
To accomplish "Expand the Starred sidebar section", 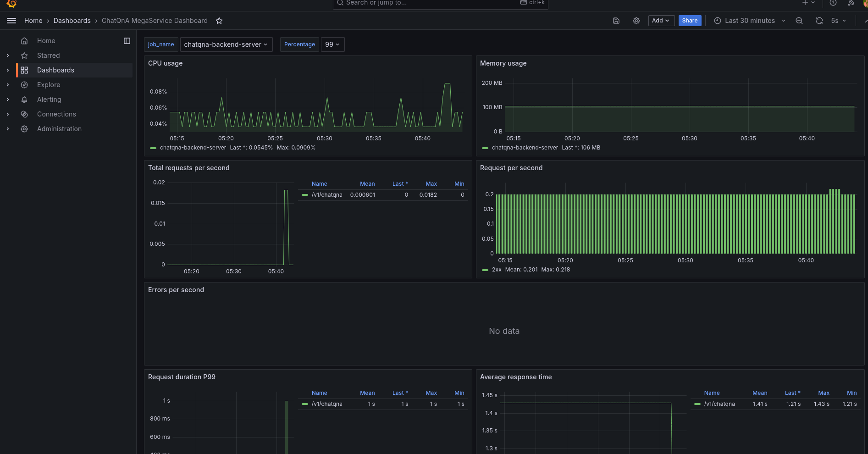I will click(8, 55).
